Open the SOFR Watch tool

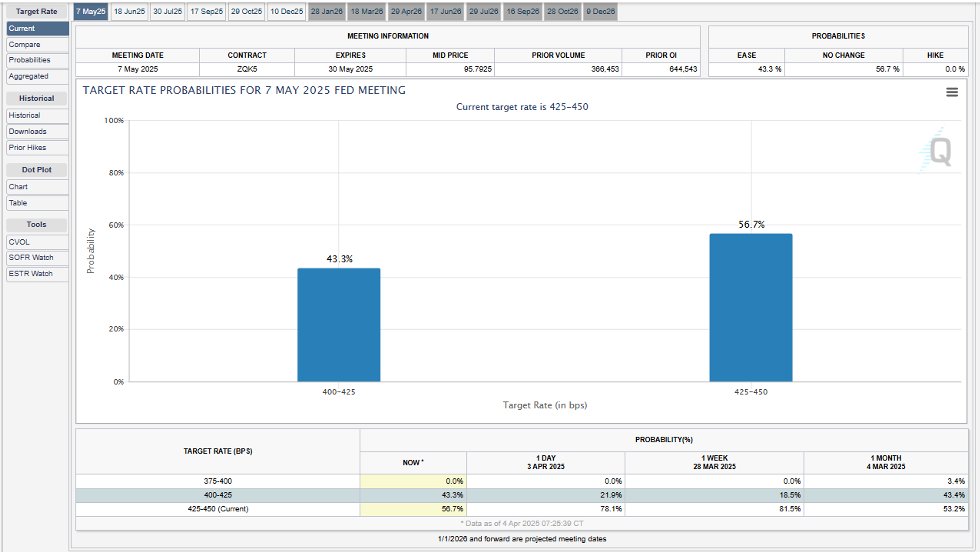(37, 258)
